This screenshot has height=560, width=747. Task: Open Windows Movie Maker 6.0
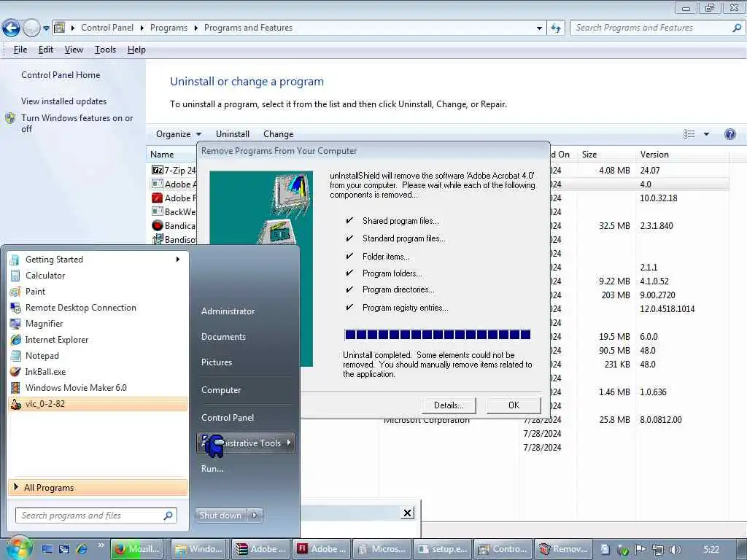pos(98,388)
